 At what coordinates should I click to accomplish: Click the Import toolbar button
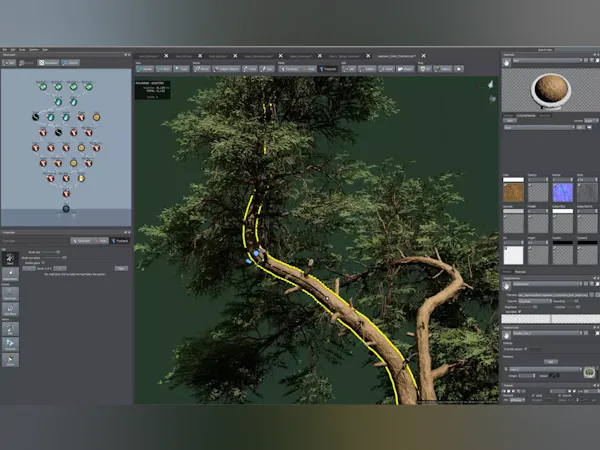tap(405, 69)
